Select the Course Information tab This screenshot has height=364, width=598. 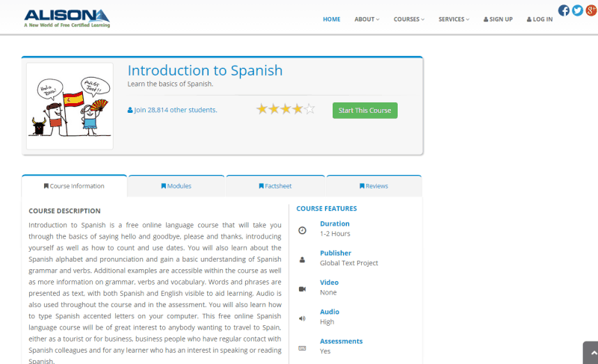click(74, 186)
